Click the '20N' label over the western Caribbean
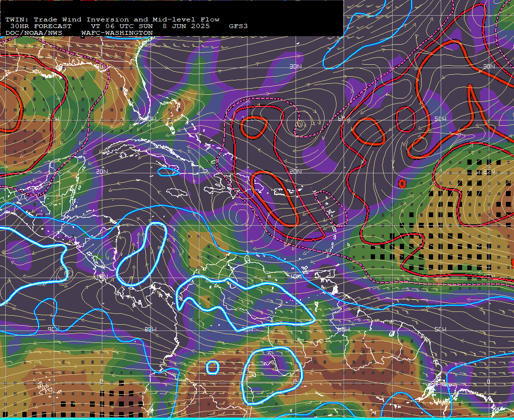The height and width of the screenshot is (420, 514). [102, 172]
